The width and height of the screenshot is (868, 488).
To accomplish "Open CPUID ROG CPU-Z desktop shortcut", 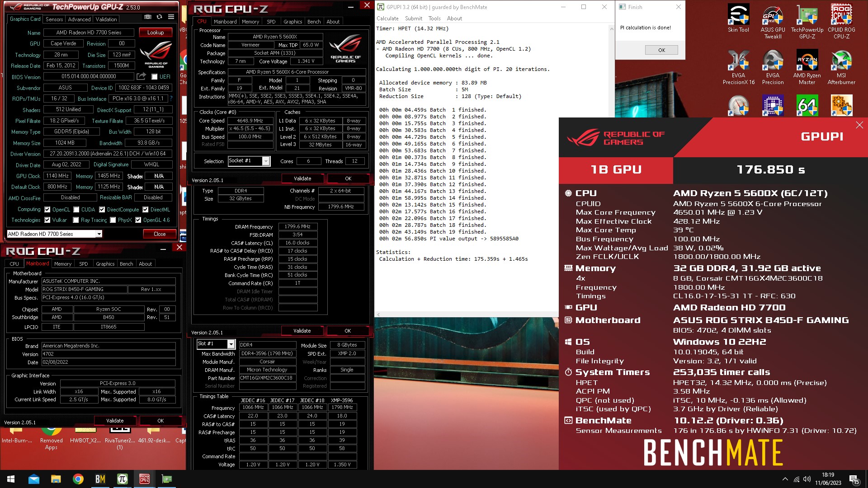I will click(x=841, y=21).
